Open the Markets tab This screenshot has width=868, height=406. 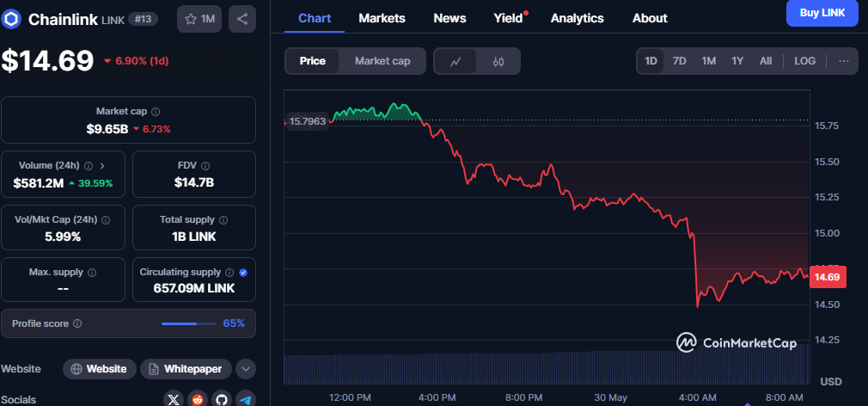click(x=382, y=18)
